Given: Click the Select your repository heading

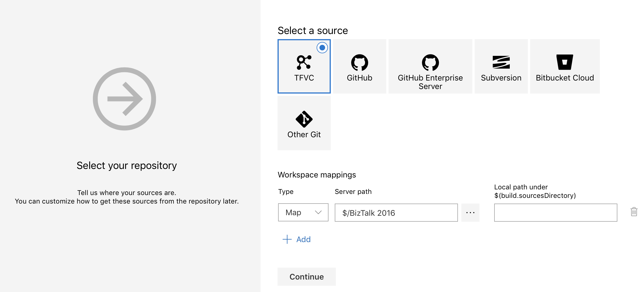Looking at the screenshot, I should [x=127, y=166].
